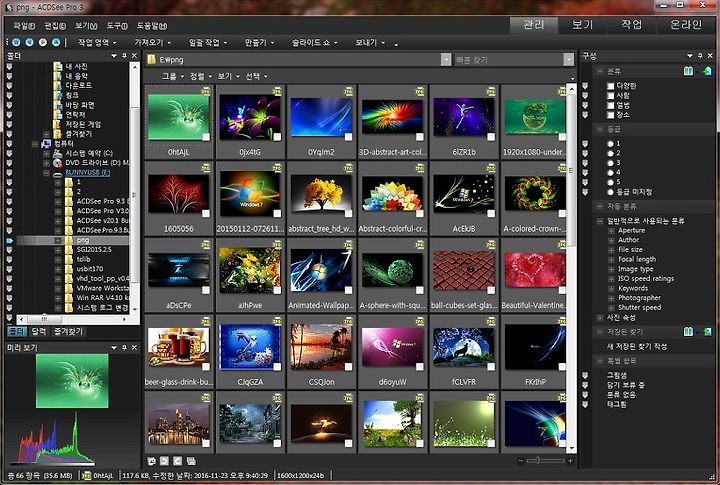The image size is (720, 485).
Task: Open the SGI2015.2.5 folder in the tree
Action: (x=94, y=249)
